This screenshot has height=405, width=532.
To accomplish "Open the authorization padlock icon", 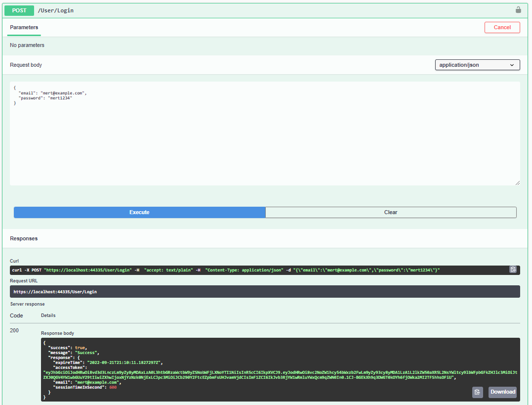I will click(518, 9).
